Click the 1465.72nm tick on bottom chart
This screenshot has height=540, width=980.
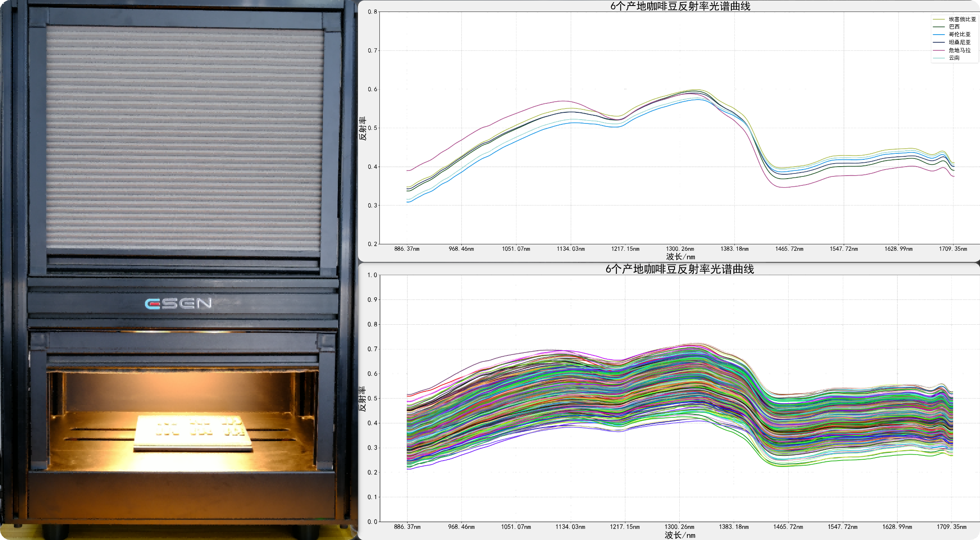point(788,527)
